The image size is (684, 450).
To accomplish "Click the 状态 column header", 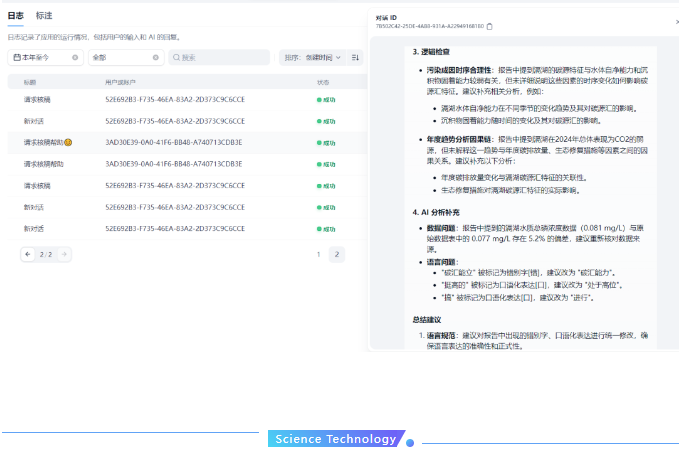I will (x=323, y=82).
